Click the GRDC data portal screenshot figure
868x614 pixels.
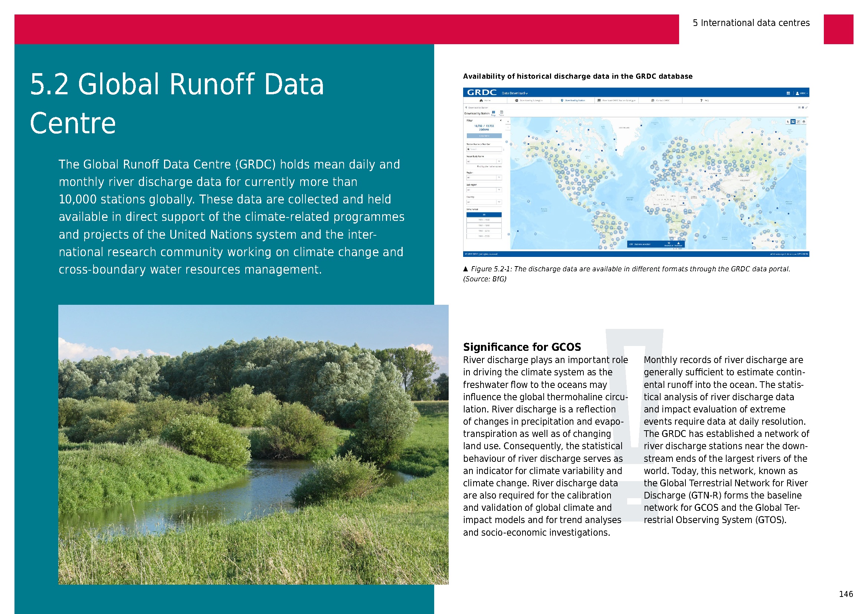(636, 172)
